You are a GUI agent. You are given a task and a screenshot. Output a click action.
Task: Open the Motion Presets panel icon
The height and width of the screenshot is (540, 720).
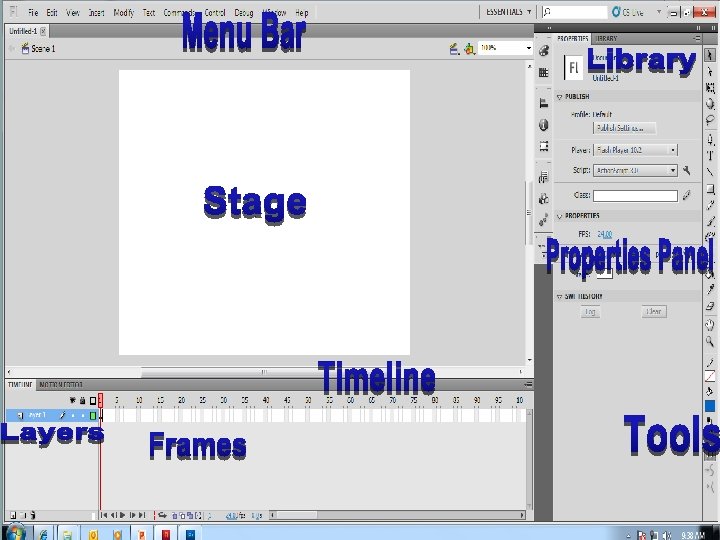click(x=544, y=220)
